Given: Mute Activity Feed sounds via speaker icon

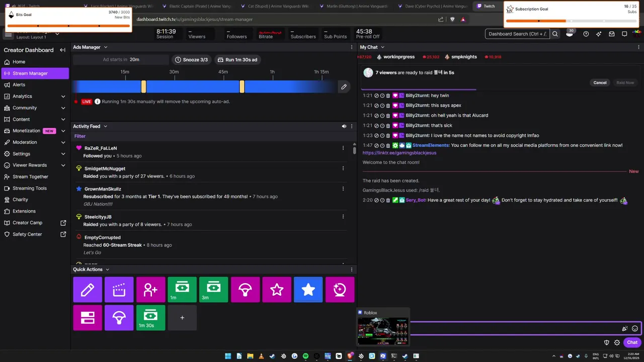Looking at the screenshot, I should 344,126.
